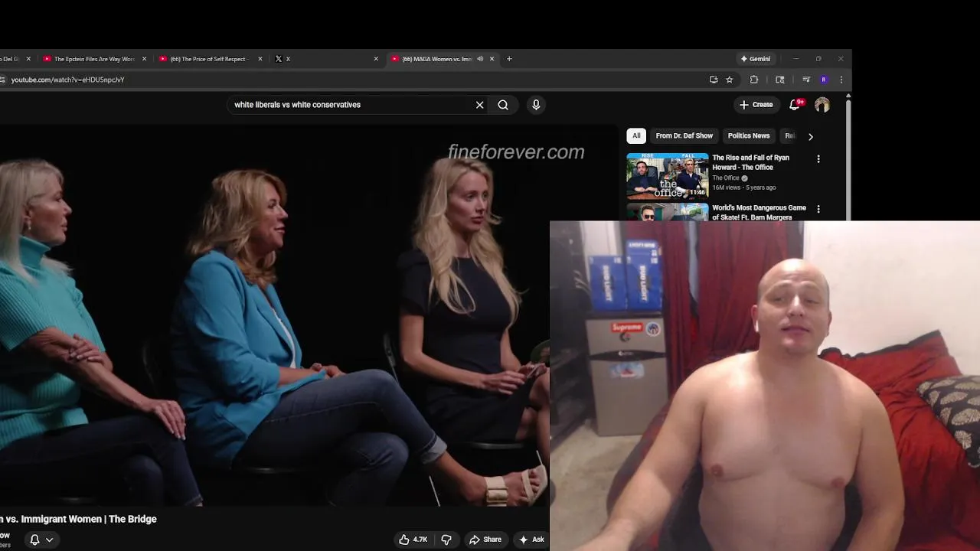Open Chrome extensions puzzle icon

point(754,80)
